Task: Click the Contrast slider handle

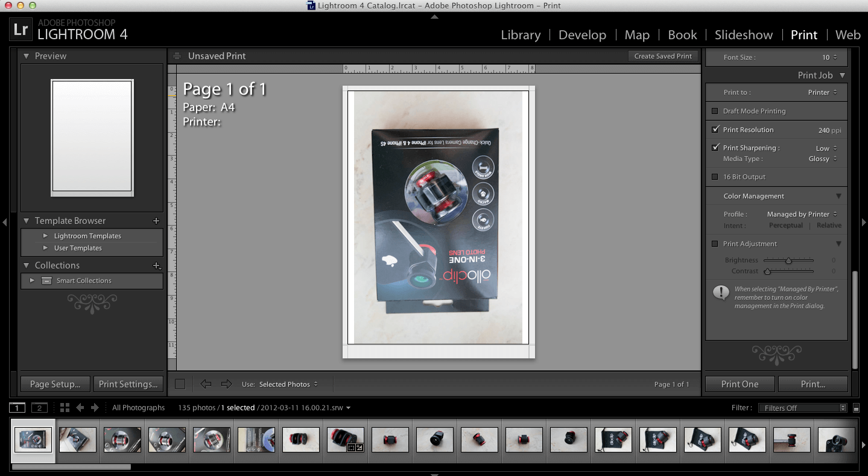Action: pyautogui.click(x=767, y=271)
